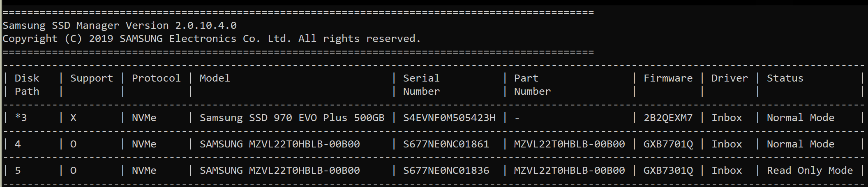Click the Driver column header
This screenshot has height=187, width=868.
[729, 78]
